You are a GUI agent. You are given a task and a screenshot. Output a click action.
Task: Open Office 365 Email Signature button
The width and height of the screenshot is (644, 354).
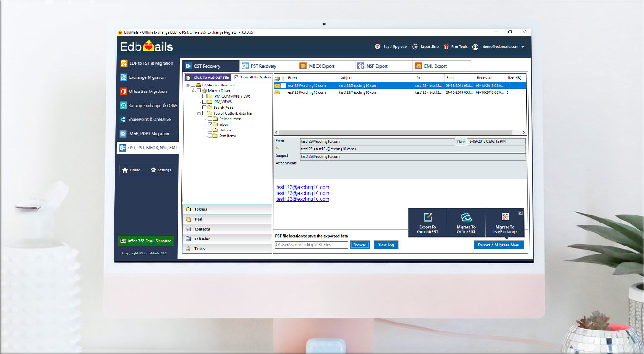pos(146,241)
